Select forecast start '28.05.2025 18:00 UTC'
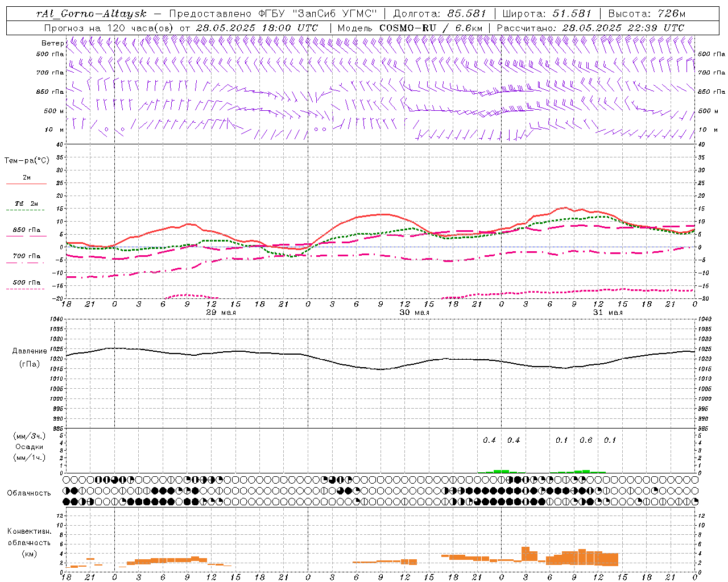 (257, 28)
